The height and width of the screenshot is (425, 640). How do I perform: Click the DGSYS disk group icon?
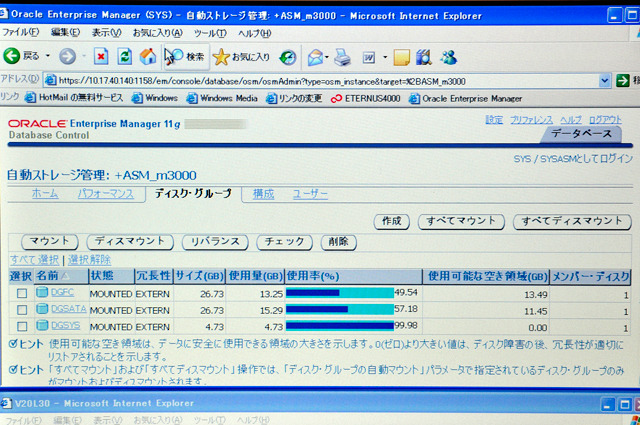42,325
